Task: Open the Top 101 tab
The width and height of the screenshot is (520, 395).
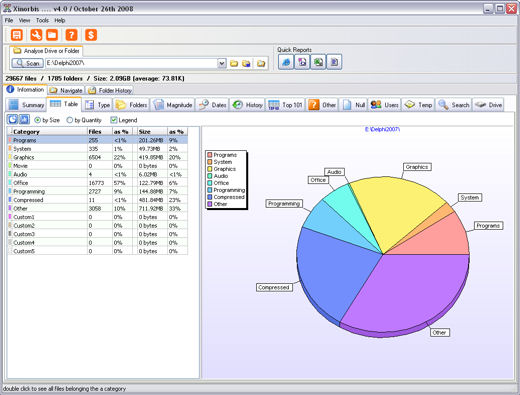Action: click(286, 105)
